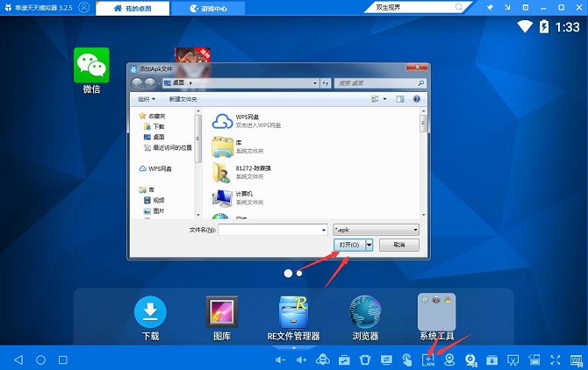Select 计算机 in the file list
Viewport: 588px width, 370px height.
click(238, 198)
